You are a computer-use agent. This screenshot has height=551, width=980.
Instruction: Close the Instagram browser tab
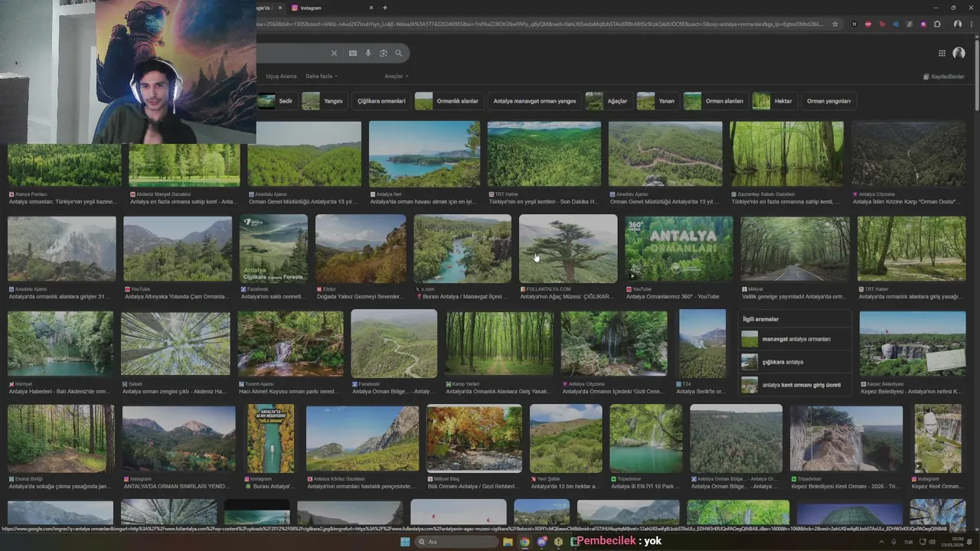pos(371,8)
